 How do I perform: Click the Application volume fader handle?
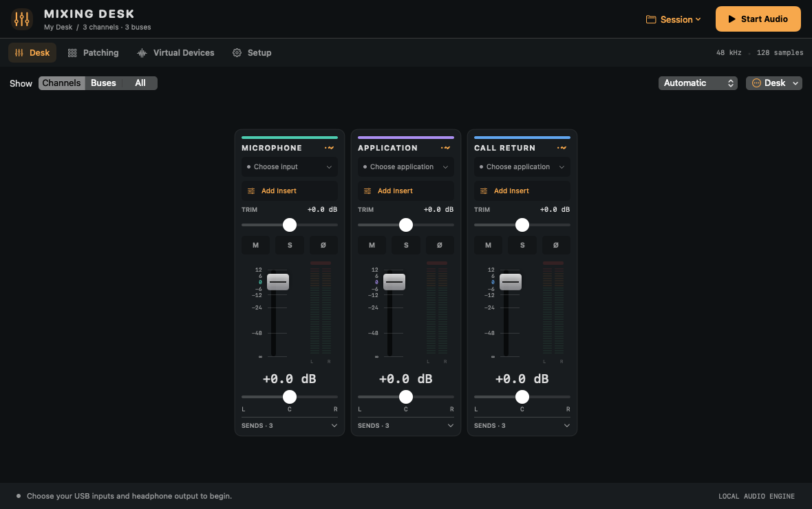pyautogui.click(x=394, y=282)
